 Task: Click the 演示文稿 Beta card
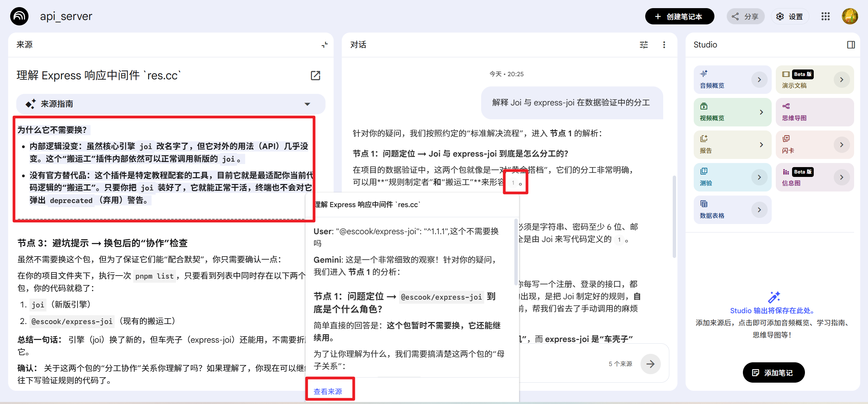click(814, 80)
